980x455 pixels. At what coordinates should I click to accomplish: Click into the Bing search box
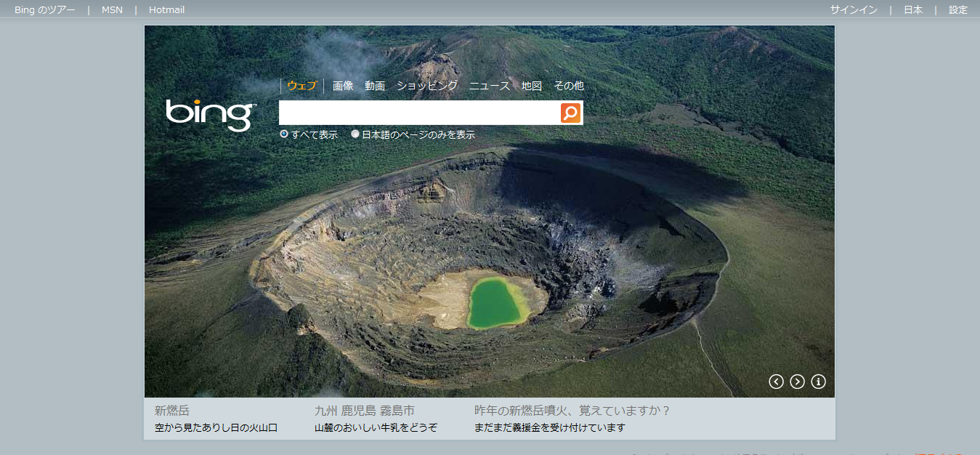click(x=420, y=113)
